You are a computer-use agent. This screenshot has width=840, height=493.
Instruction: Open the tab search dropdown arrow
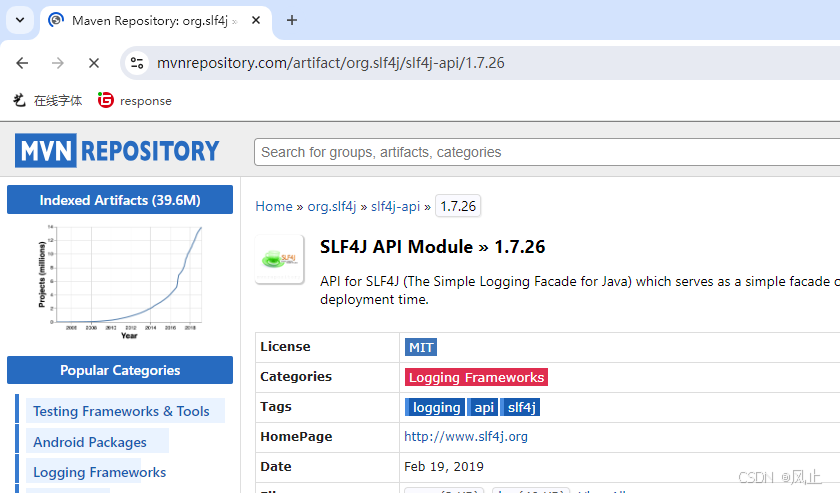[x=20, y=20]
